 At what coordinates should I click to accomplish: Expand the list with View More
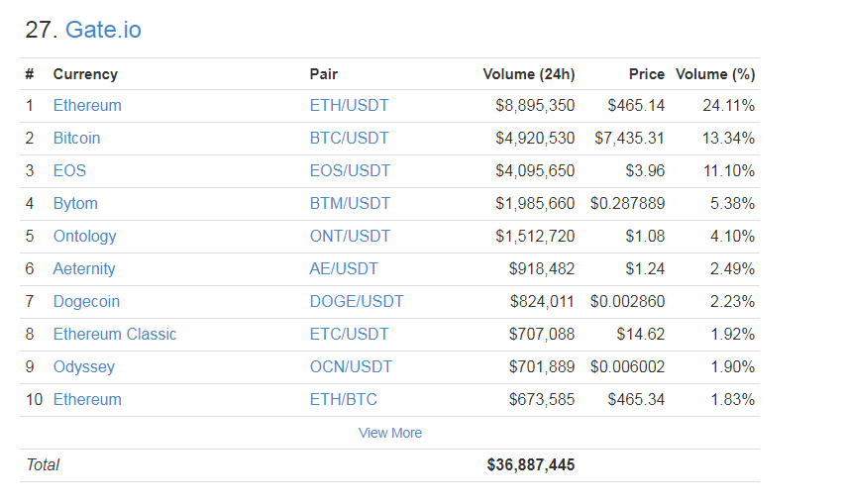pos(390,433)
